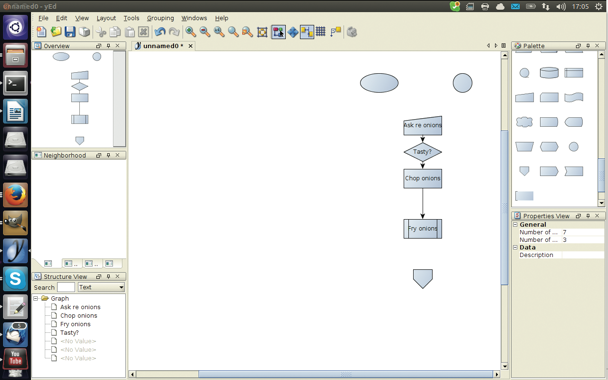Select the Chop onions node on canvas
608x380 pixels.
422,178
